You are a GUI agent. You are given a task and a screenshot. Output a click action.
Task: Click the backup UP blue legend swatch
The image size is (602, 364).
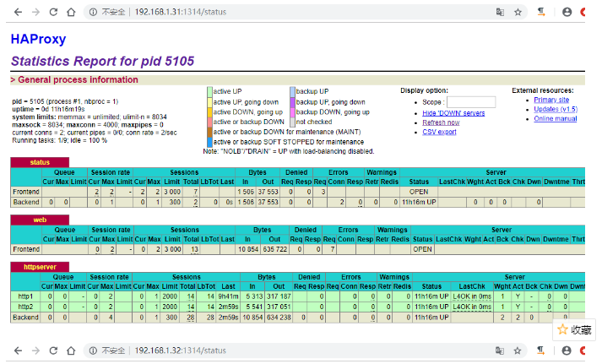pos(292,92)
